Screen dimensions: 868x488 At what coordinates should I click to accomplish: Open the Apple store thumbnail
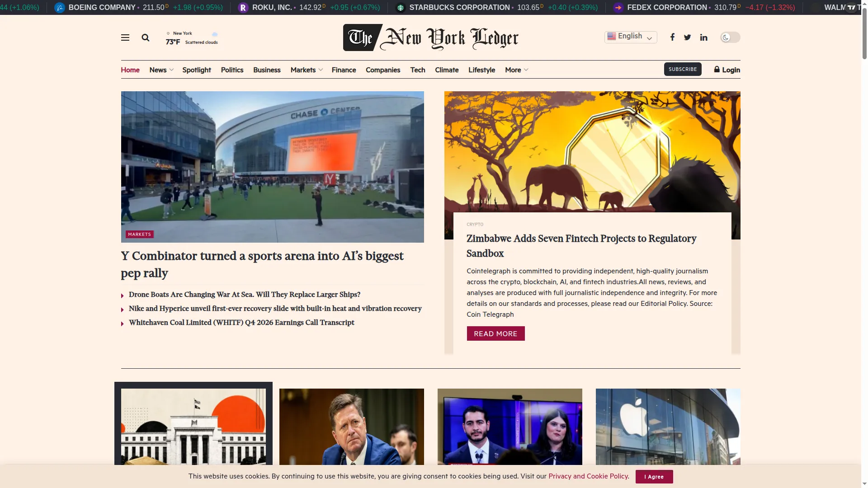pos(668,427)
